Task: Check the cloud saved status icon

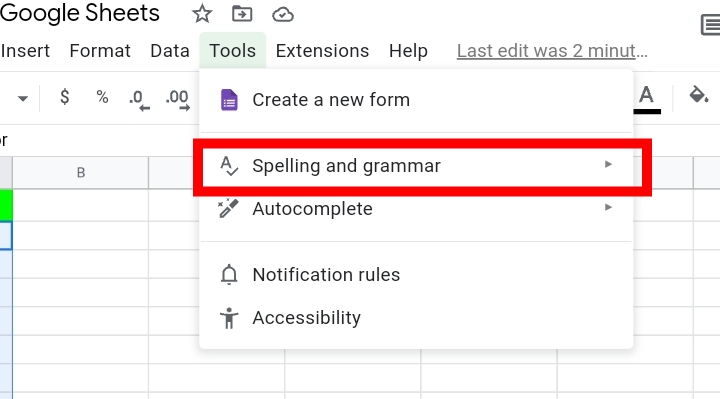Action: click(282, 15)
